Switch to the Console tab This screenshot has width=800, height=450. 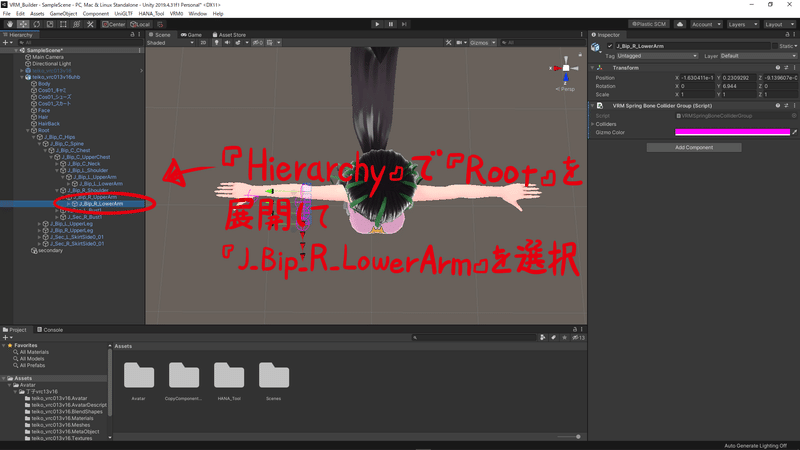[50, 330]
